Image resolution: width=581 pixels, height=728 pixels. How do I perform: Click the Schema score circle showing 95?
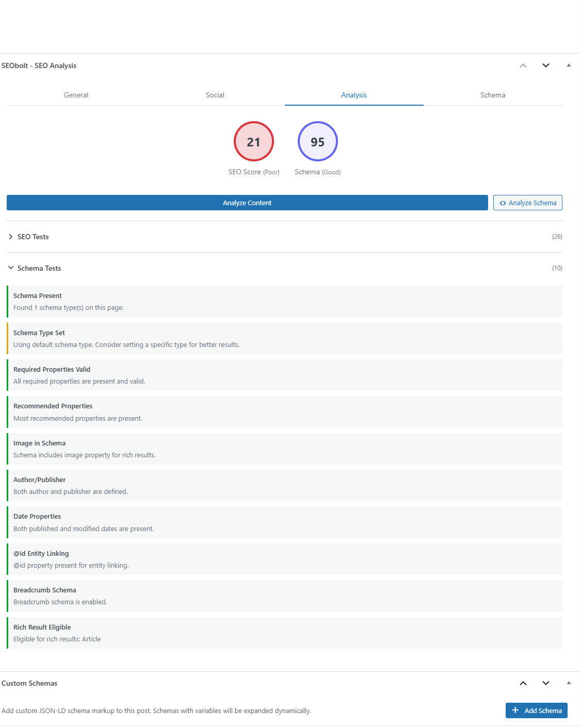click(x=317, y=141)
